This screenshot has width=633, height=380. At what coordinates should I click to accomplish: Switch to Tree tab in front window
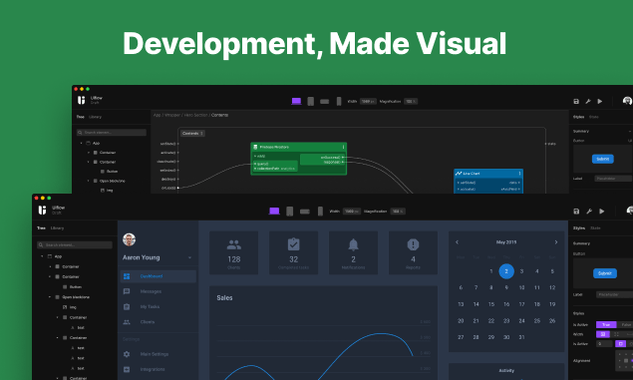point(41,228)
